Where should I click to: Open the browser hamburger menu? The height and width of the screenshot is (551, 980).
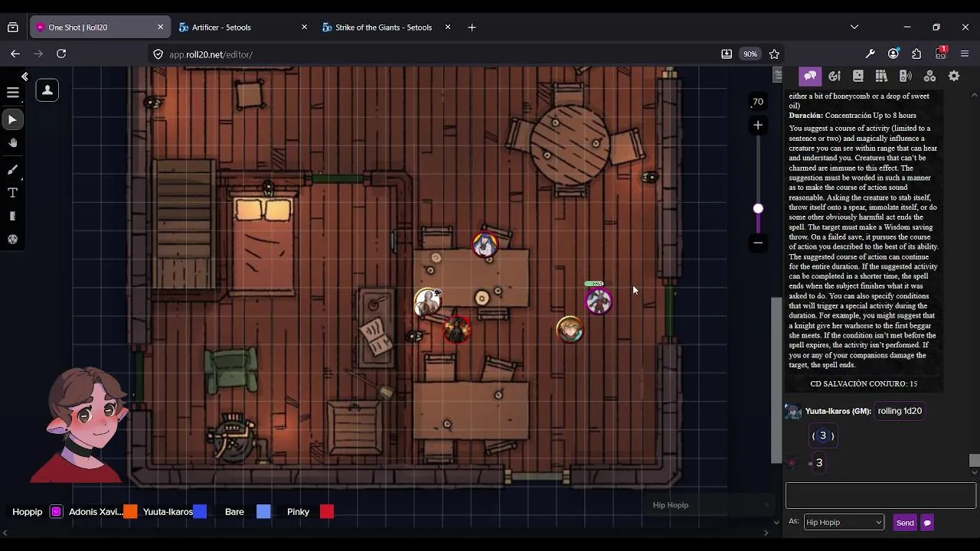964,54
